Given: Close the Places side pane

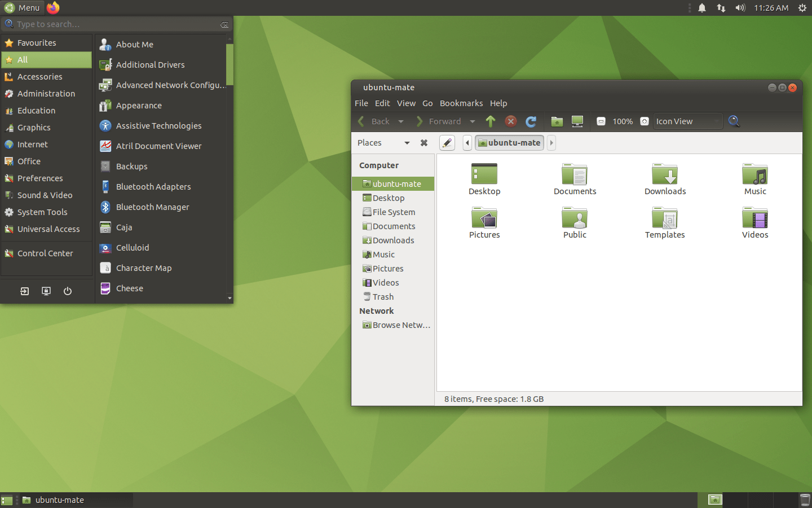Looking at the screenshot, I should pos(424,143).
